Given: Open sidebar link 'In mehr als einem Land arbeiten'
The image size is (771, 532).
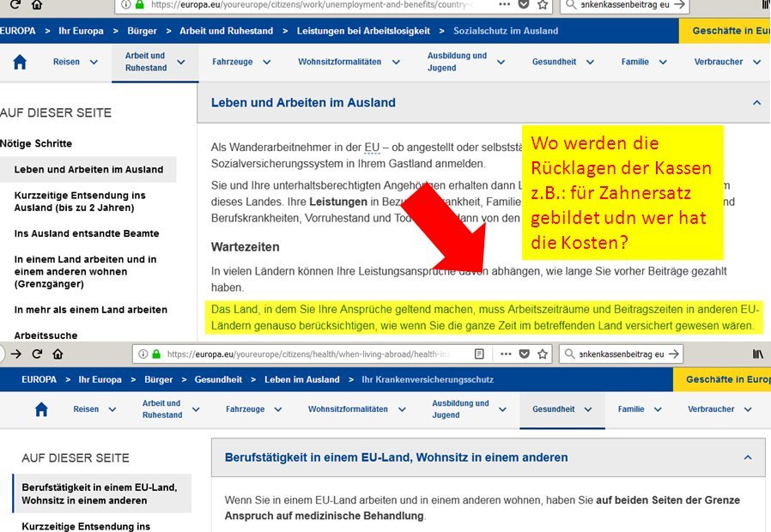Looking at the screenshot, I should pyautogui.click(x=90, y=310).
